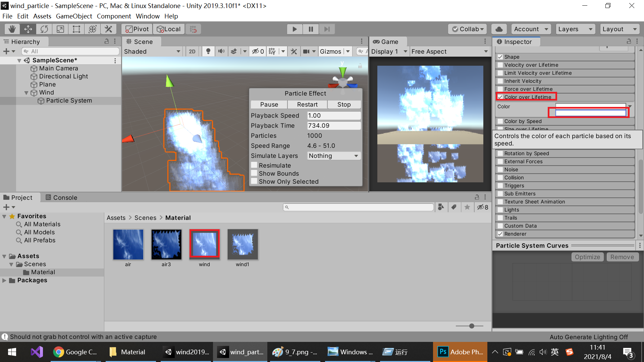Image resolution: width=644 pixels, height=362 pixels.
Task: Open the cloud services window
Action: coord(499,29)
